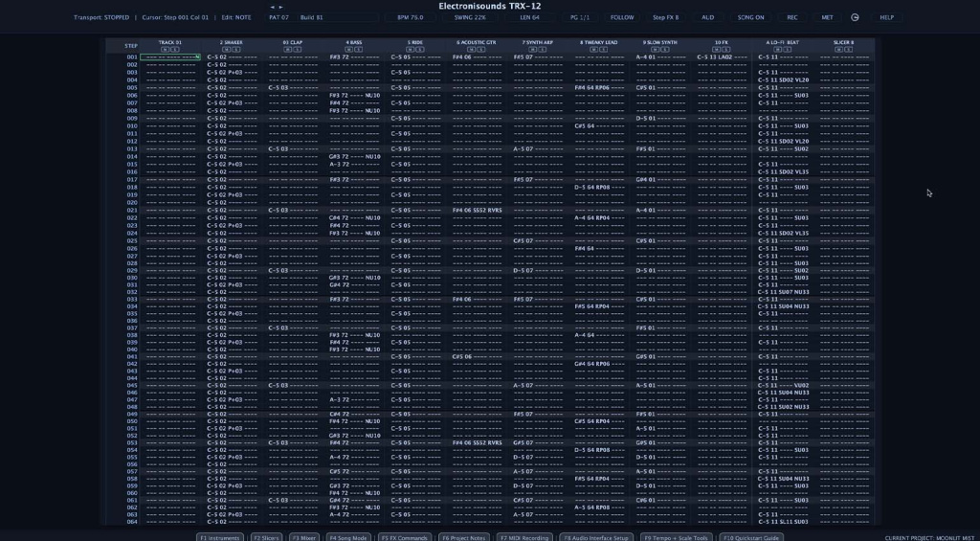Click the ALD button
Viewport: 980px width, 541px height.
point(707,17)
